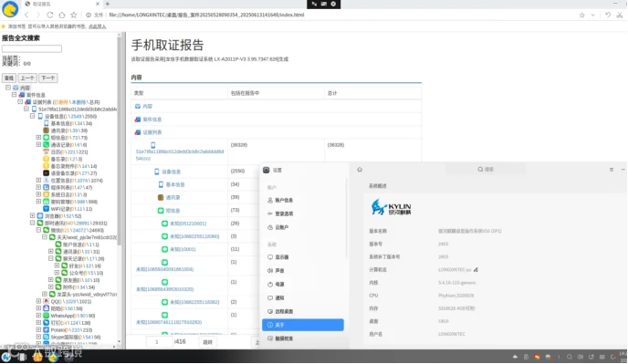Click the 短信息 message icon in the tree

[x=46, y=138]
